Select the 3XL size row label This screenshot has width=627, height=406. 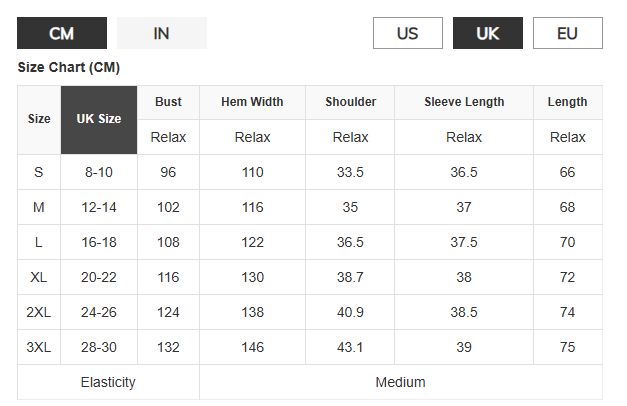click(39, 347)
